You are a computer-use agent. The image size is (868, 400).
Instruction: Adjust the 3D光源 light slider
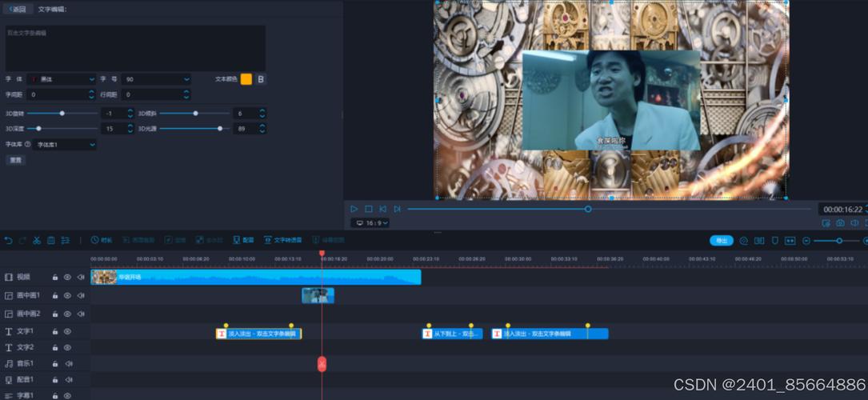220,128
